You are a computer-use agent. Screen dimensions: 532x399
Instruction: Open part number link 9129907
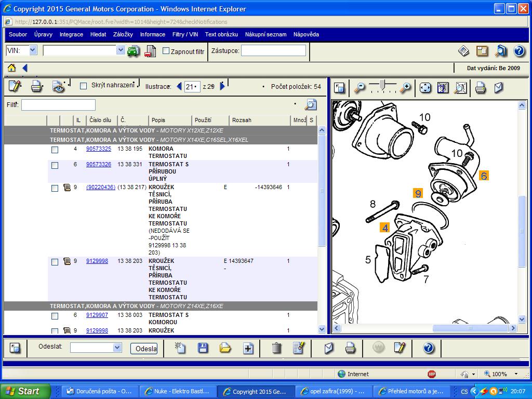tap(97, 315)
